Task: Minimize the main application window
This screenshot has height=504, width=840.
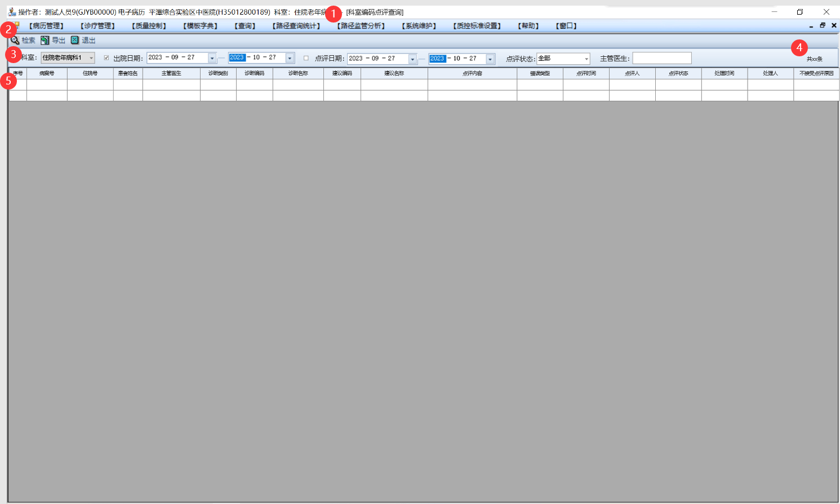Action: 775,12
